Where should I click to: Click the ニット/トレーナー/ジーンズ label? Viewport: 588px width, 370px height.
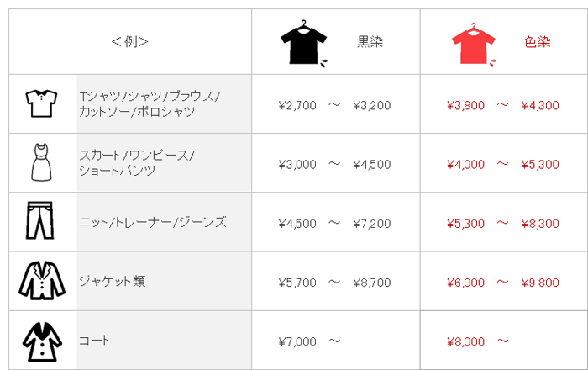[152, 222]
